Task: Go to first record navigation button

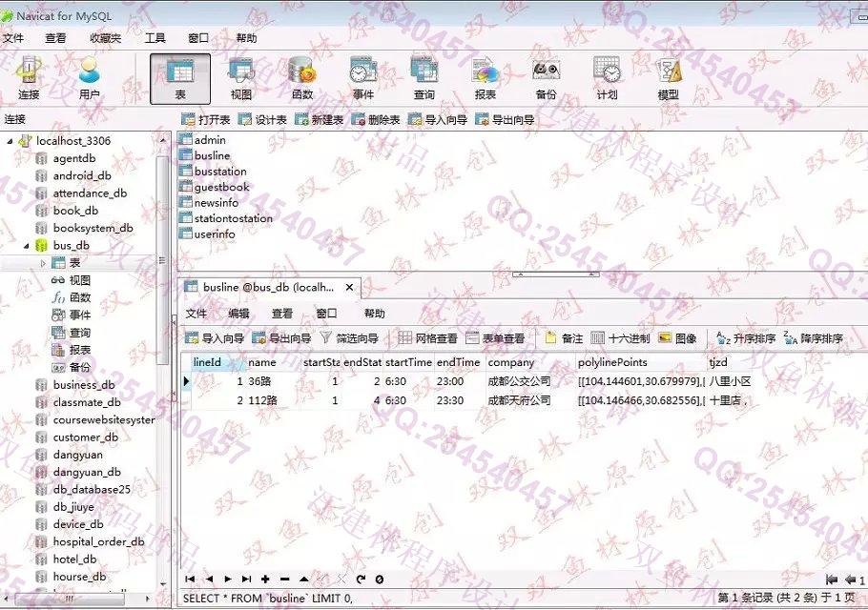Action: [x=190, y=579]
